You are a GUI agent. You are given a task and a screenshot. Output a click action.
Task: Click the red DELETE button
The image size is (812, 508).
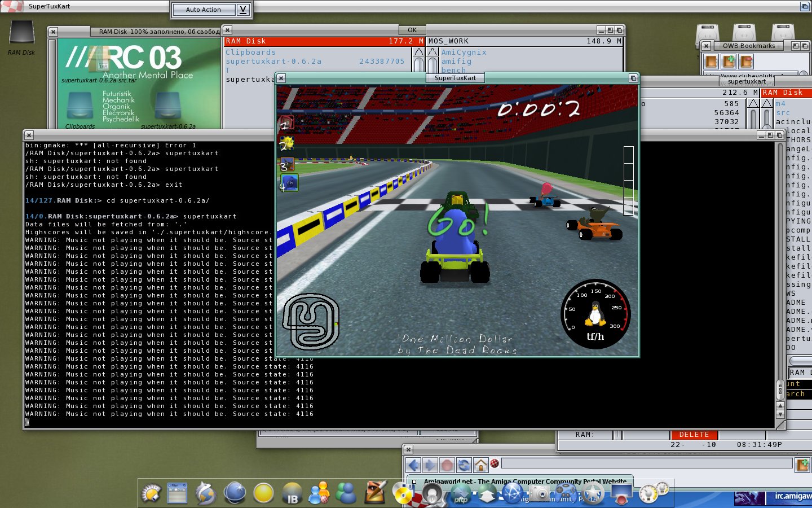(694, 435)
